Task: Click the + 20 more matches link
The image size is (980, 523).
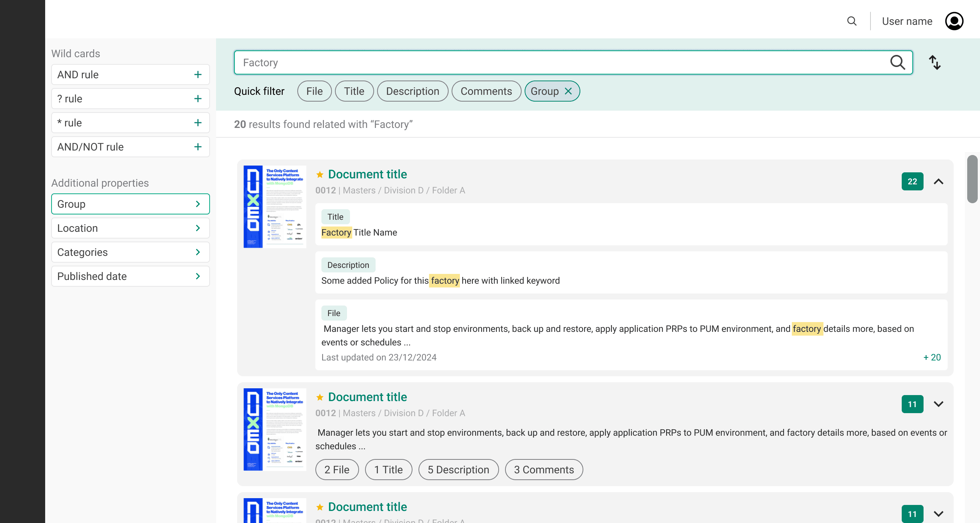Action: pos(932,357)
